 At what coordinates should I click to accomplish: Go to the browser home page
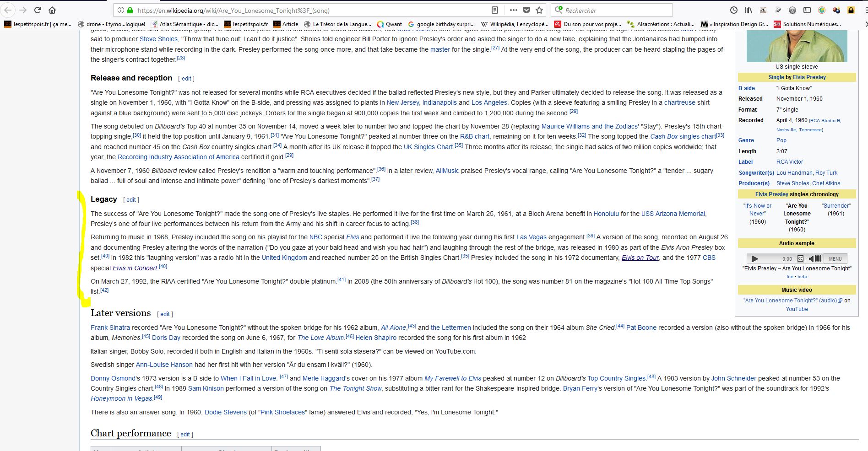(52, 10)
